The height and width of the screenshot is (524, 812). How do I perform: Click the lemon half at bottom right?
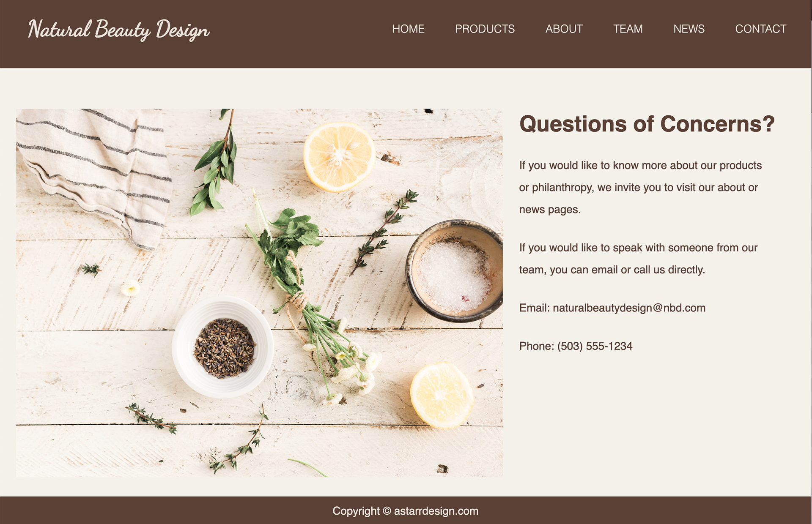tap(442, 396)
